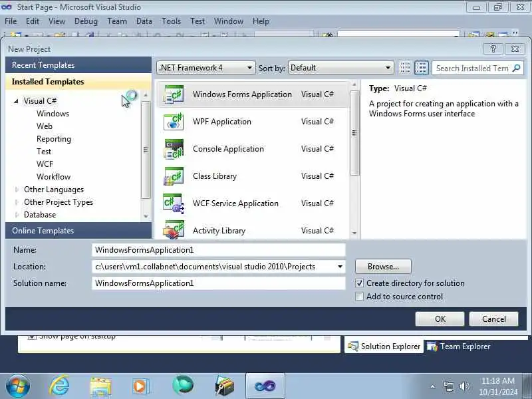Open help with the question mark button
Image resolution: width=532 pixels, height=399 pixels.
(493, 49)
